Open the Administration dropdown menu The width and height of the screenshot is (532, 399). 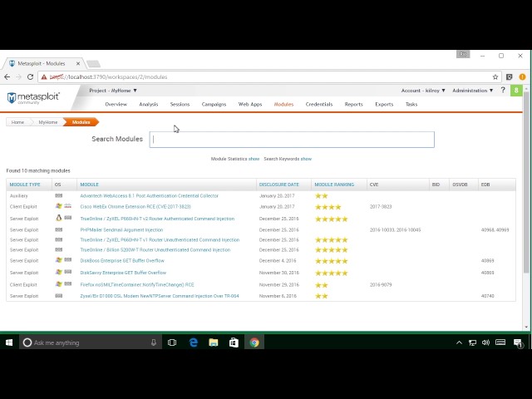473,91
